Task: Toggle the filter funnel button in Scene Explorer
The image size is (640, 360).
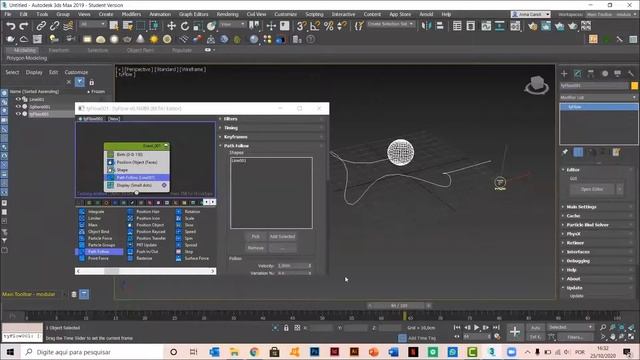Action: pyautogui.click(x=80, y=82)
